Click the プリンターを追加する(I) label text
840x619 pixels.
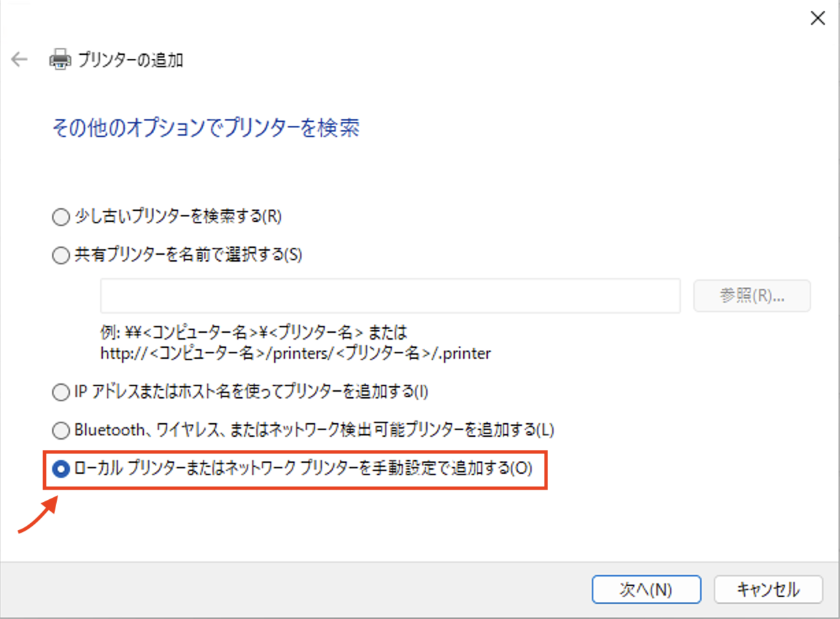click(356, 392)
